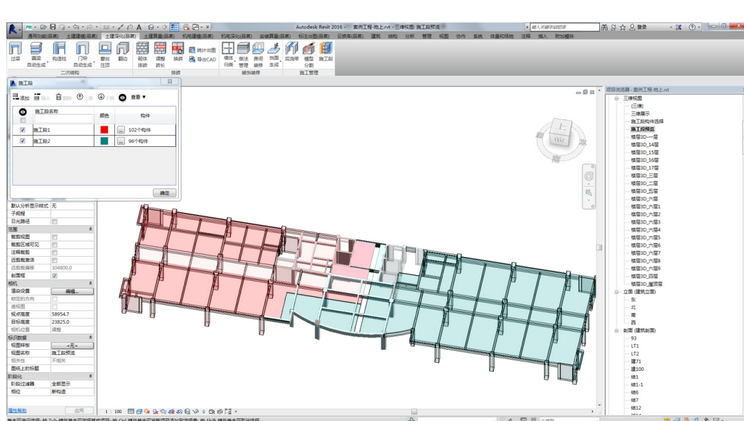
Task: Uncheck the 施工段1 visibility checkbox
Action: [x=22, y=130]
